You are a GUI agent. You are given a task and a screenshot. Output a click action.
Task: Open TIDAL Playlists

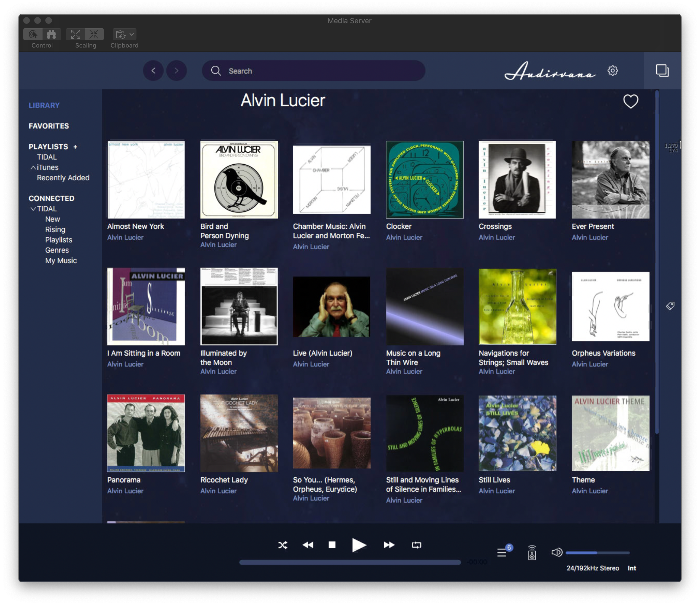[x=59, y=240]
